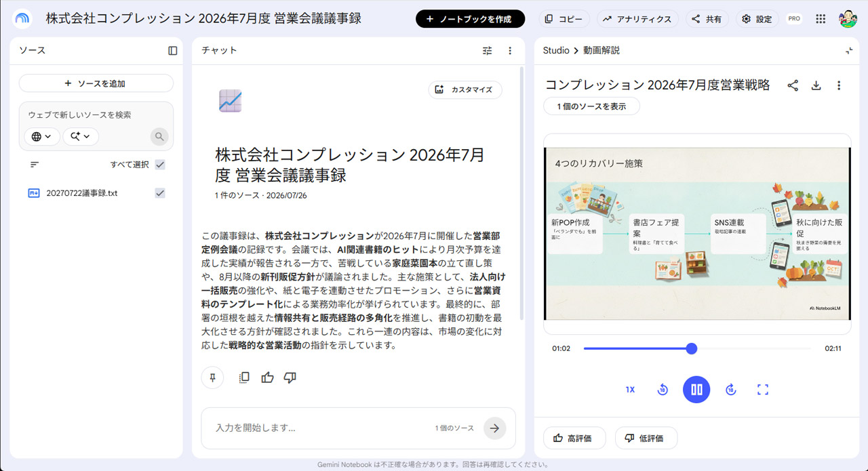Click the Studio breadcrumb link

556,51
